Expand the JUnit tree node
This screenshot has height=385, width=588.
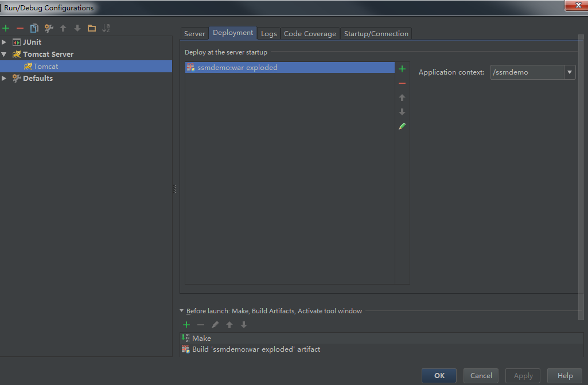click(4, 42)
